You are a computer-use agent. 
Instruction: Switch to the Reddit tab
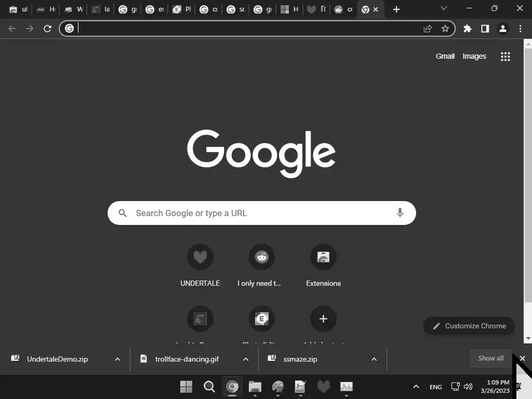click(x=344, y=9)
